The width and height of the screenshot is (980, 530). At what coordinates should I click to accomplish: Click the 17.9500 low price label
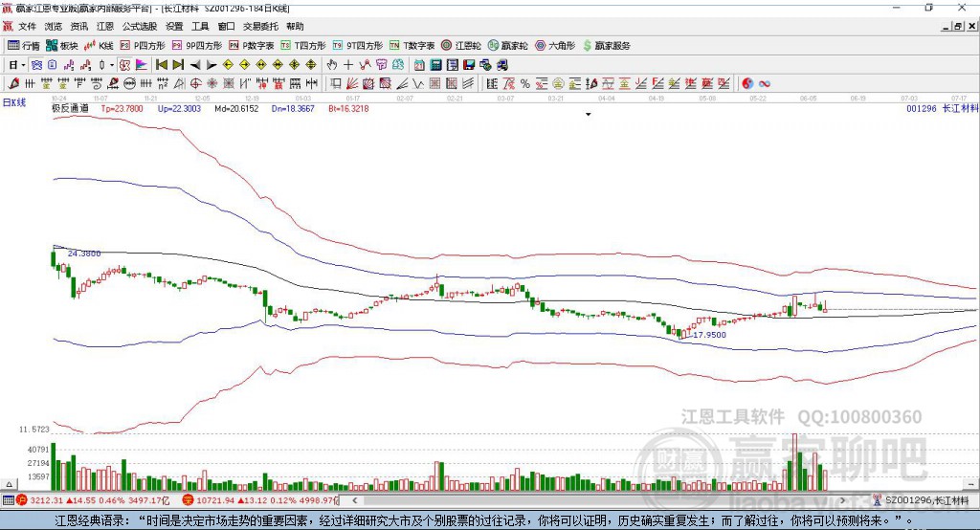[x=710, y=335]
